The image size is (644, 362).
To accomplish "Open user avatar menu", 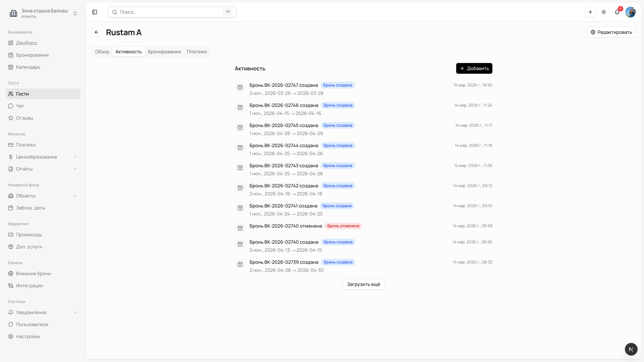I will click(631, 12).
